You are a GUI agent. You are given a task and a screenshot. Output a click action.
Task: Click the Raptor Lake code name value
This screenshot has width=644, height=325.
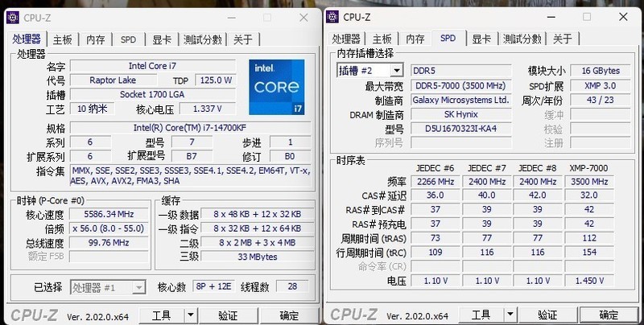click(113, 80)
